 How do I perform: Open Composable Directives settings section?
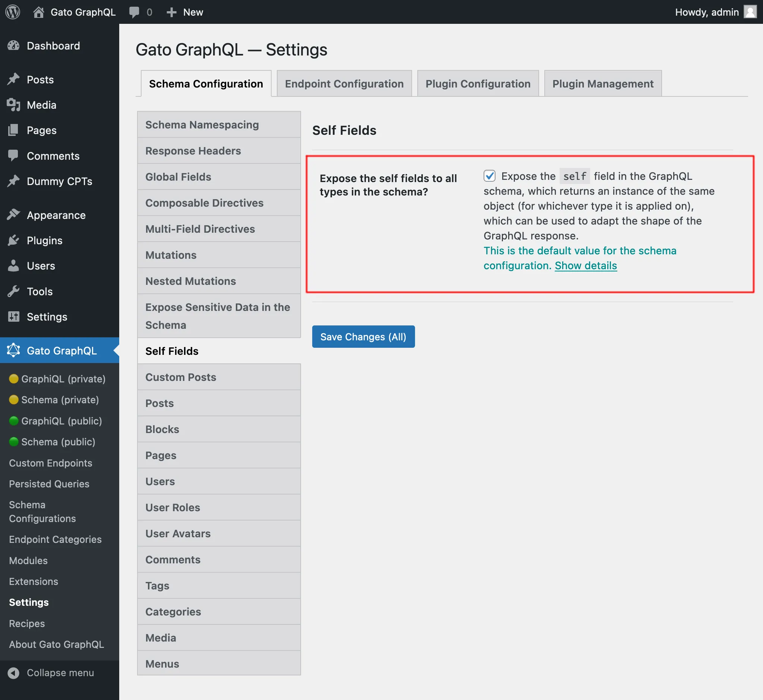(219, 203)
